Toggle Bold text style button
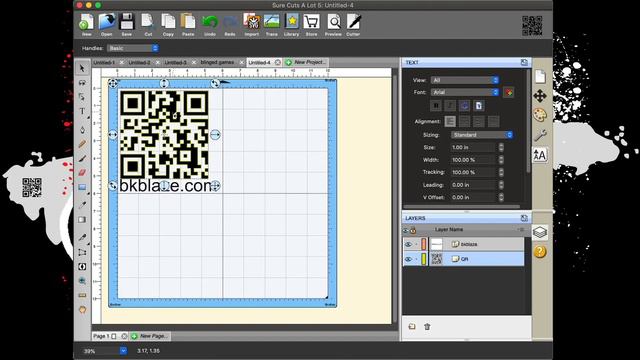Screen dimensions: 640x360 coord(436,106)
